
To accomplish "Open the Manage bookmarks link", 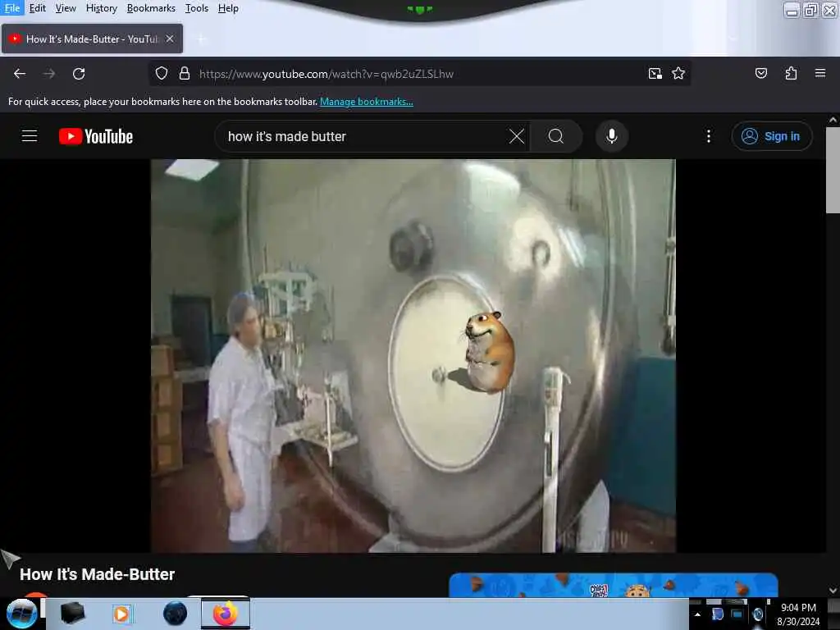I will pyautogui.click(x=367, y=101).
